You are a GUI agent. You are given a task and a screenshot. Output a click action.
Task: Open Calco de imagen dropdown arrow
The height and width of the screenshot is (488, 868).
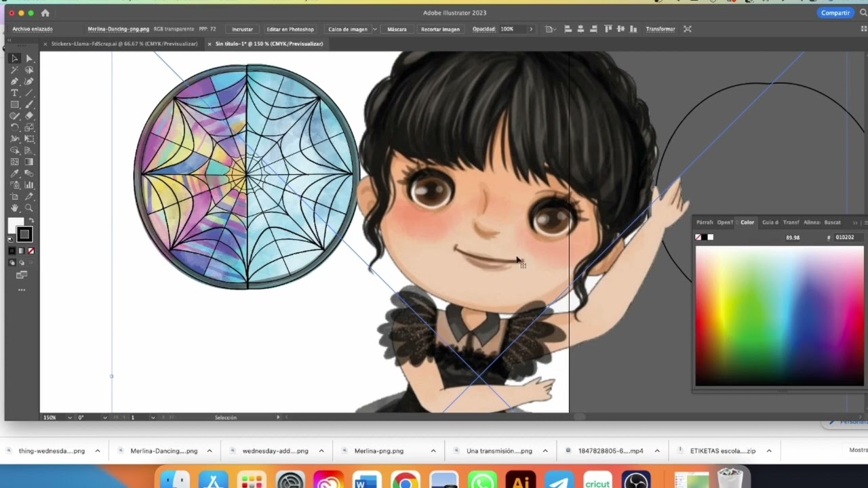(374, 29)
